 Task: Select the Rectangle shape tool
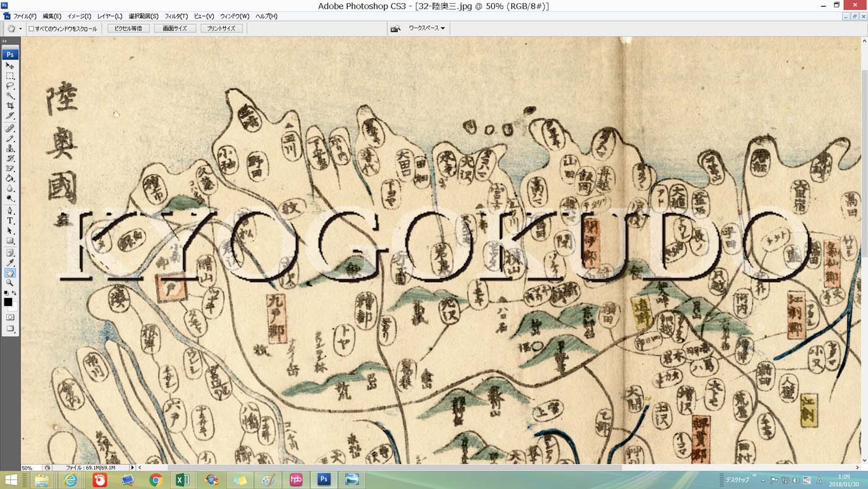pos(11,241)
